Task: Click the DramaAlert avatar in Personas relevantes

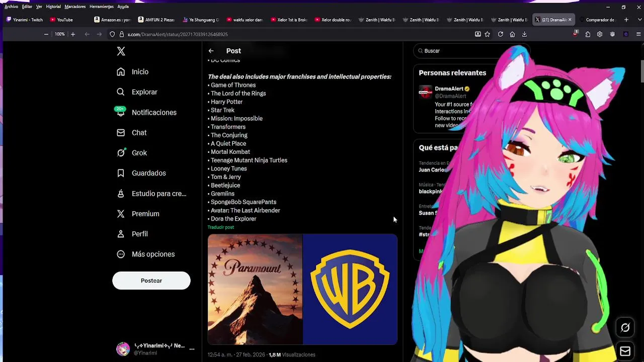Action: (x=426, y=92)
